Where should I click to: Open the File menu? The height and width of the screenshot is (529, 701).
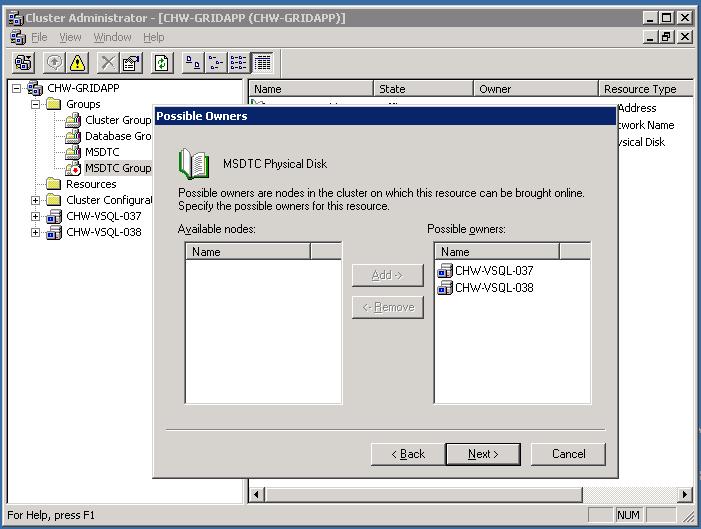coord(39,37)
